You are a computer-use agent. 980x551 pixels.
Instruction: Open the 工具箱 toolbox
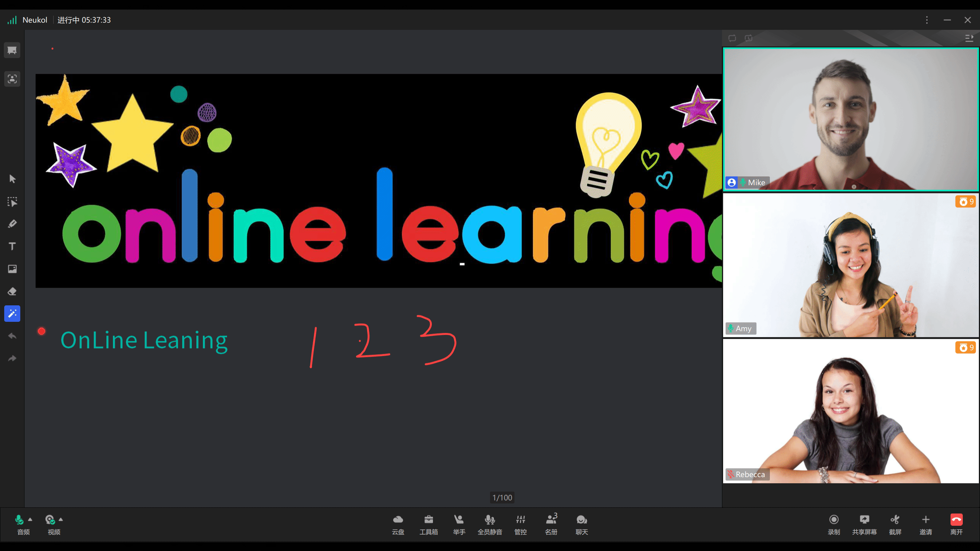click(428, 525)
